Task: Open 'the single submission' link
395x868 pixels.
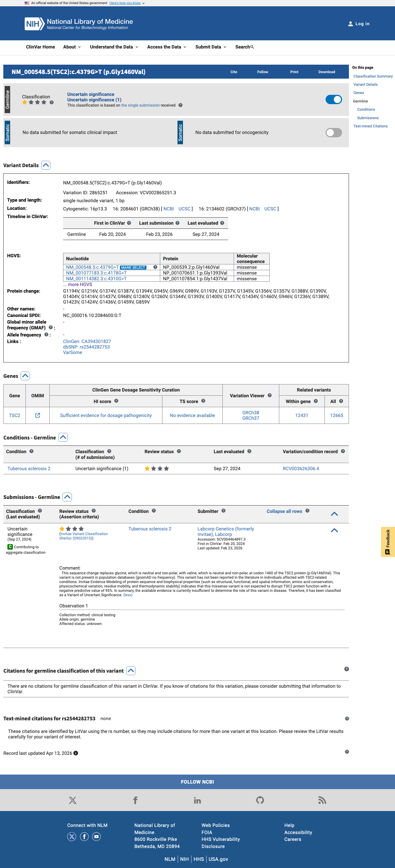Action: point(140,105)
